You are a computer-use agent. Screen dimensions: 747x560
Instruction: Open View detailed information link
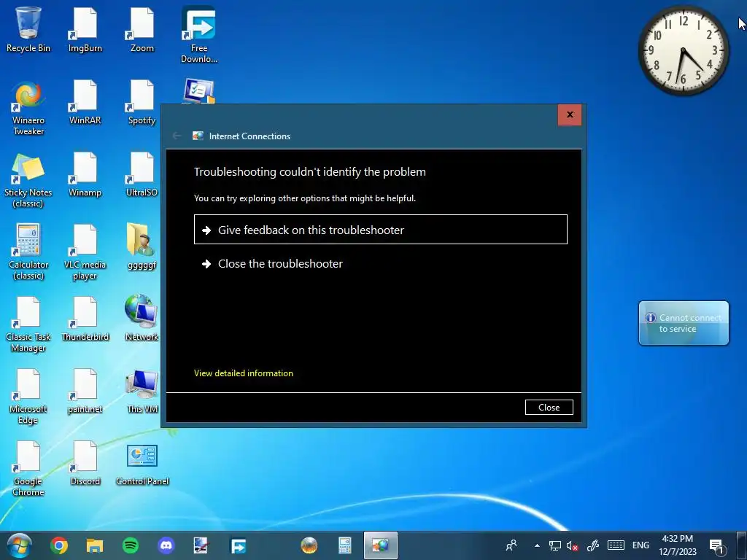pyautogui.click(x=244, y=373)
